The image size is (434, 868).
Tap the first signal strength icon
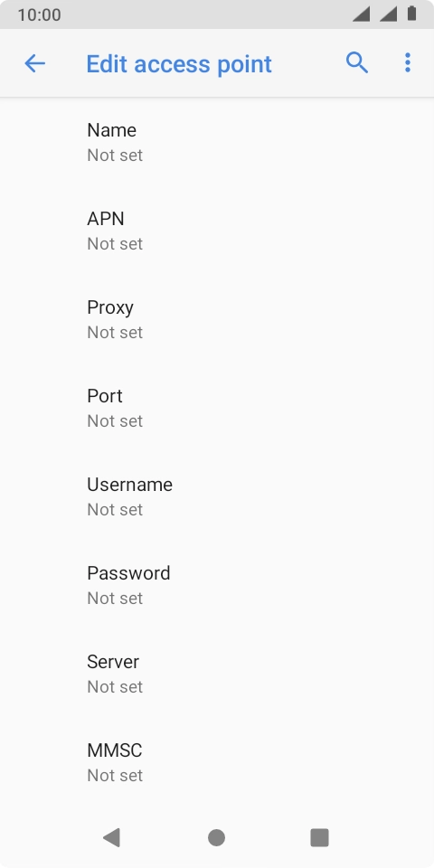tap(361, 14)
